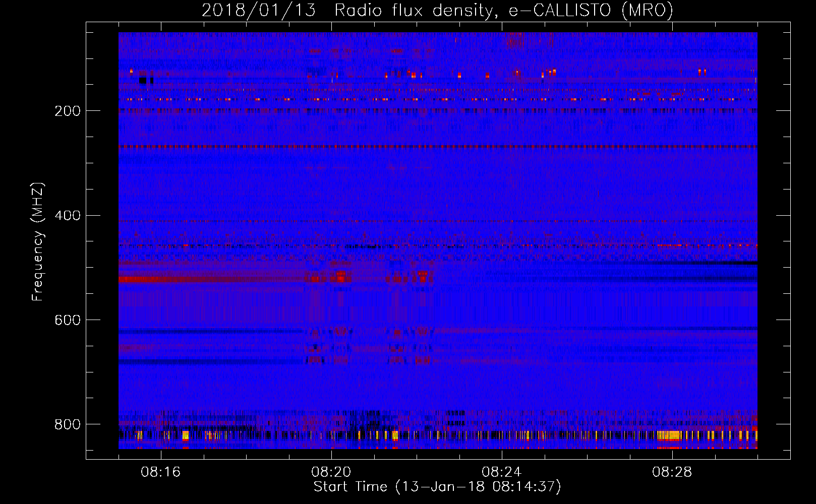
Task: Click the 600 frequency tick label
Action: click(x=68, y=321)
